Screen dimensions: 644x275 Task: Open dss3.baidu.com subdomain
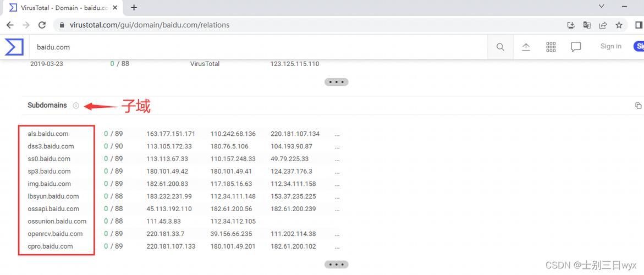click(x=51, y=146)
